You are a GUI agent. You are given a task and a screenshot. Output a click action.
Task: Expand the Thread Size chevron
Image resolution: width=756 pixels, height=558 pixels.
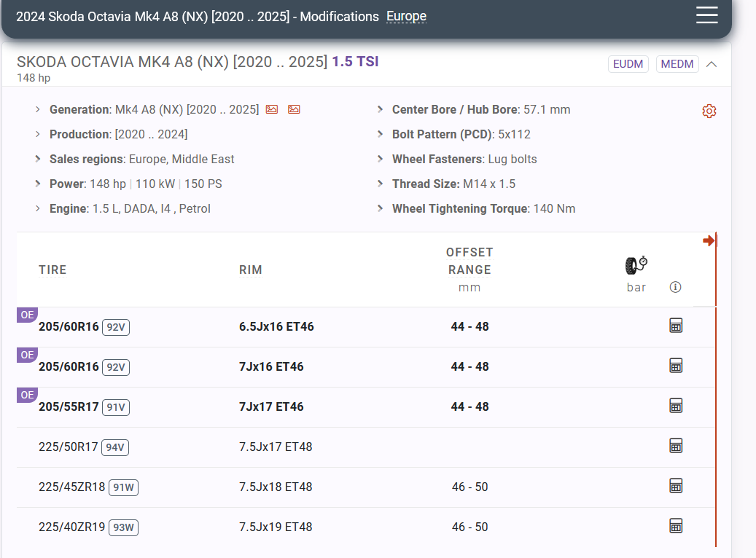[x=380, y=184]
